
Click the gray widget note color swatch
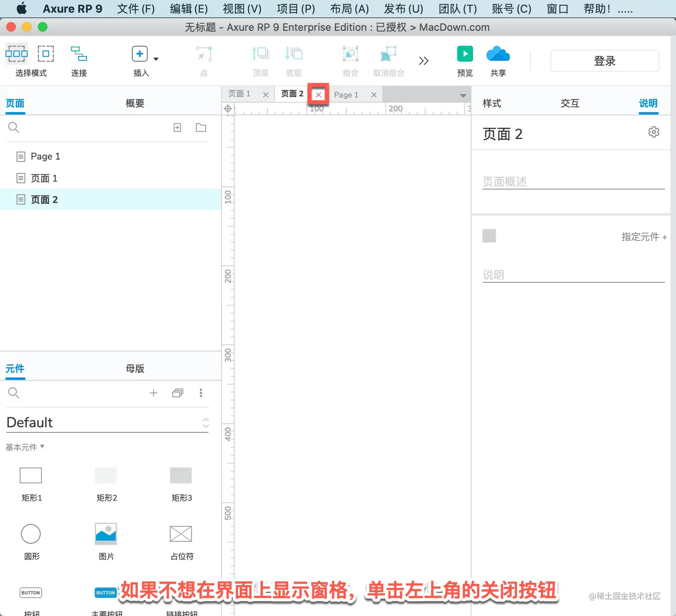click(x=489, y=236)
